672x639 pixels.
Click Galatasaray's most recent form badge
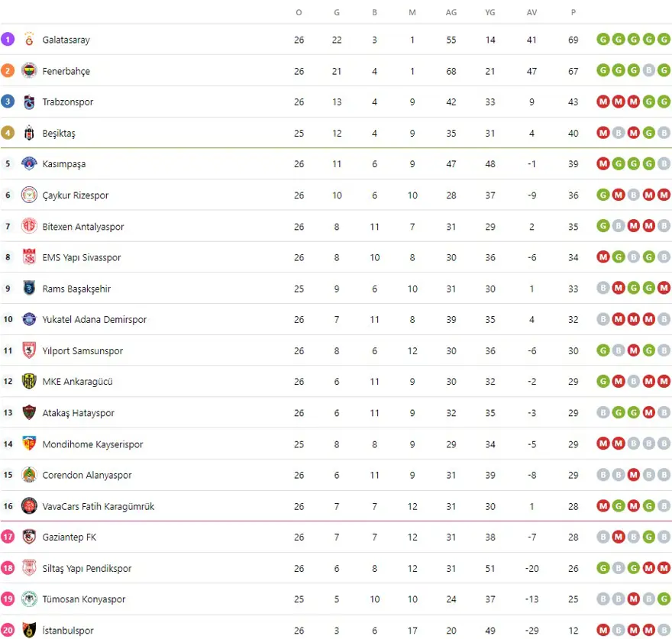pos(664,40)
